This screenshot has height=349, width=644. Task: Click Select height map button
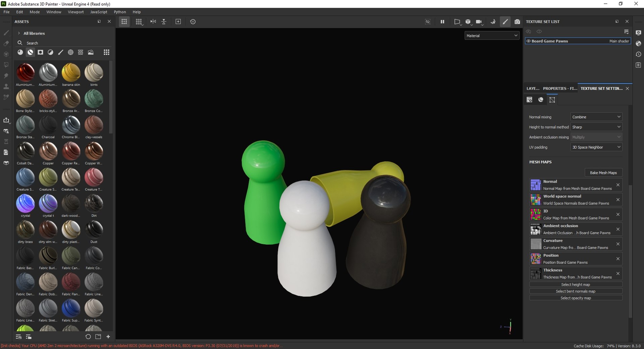tap(576, 285)
